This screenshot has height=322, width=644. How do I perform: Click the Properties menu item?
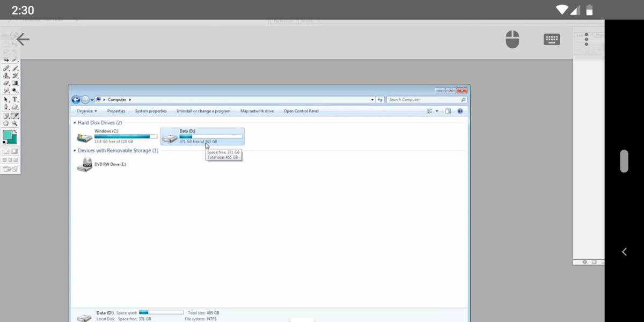coord(116,111)
